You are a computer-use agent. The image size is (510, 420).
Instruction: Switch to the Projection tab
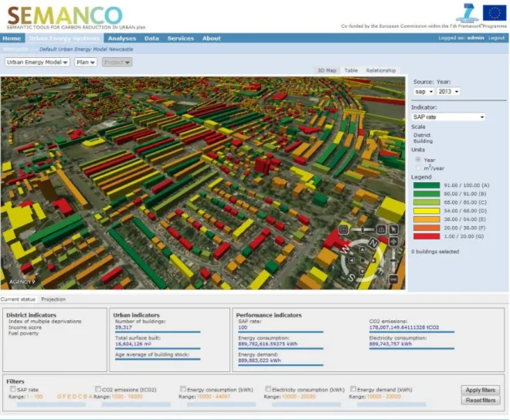point(53,299)
